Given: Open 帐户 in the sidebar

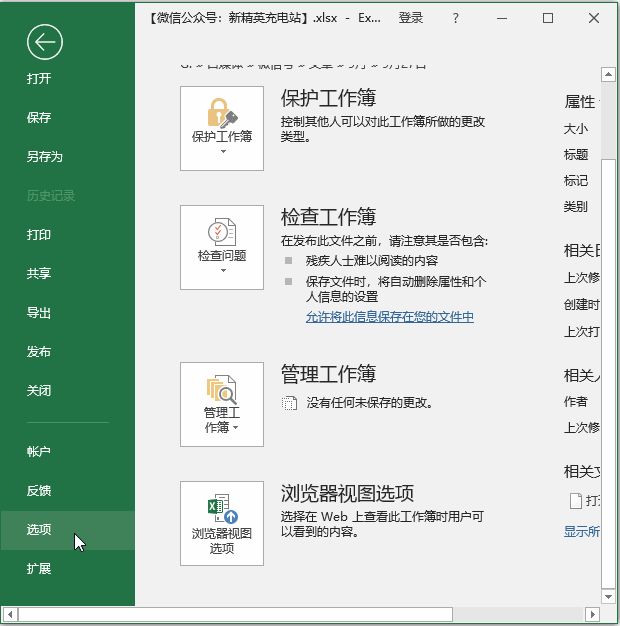Looking at the screenshot, I should [x=39, y=452].
